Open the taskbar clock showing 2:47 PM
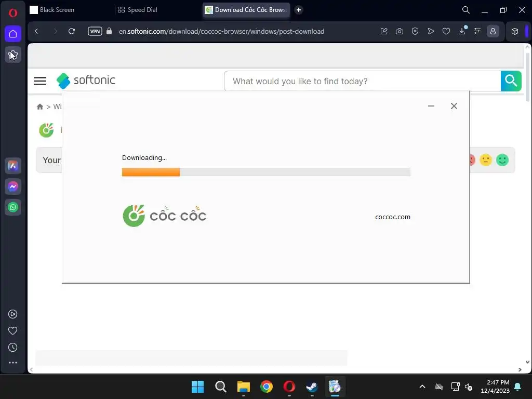The image size is (532, 399). tap(495, 387)
